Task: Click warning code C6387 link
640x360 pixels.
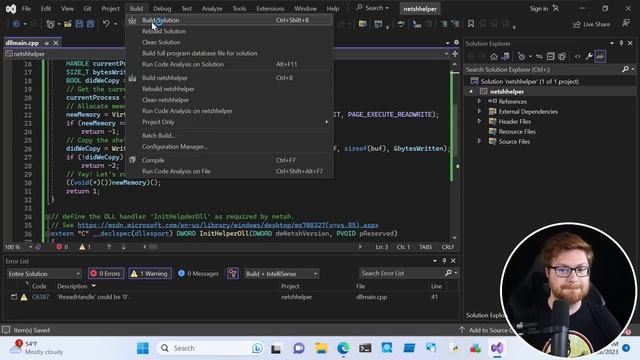Action: point(40,297)
